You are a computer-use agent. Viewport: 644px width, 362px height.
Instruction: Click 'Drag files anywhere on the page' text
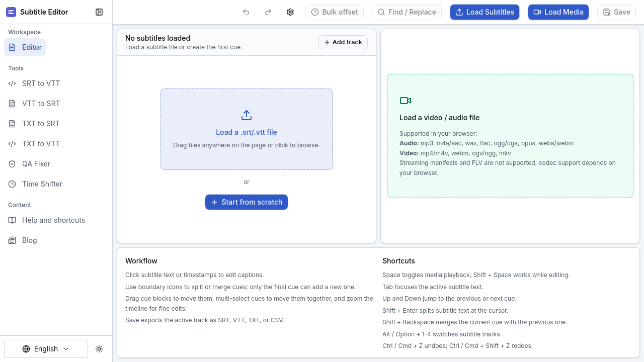point(247,145)
